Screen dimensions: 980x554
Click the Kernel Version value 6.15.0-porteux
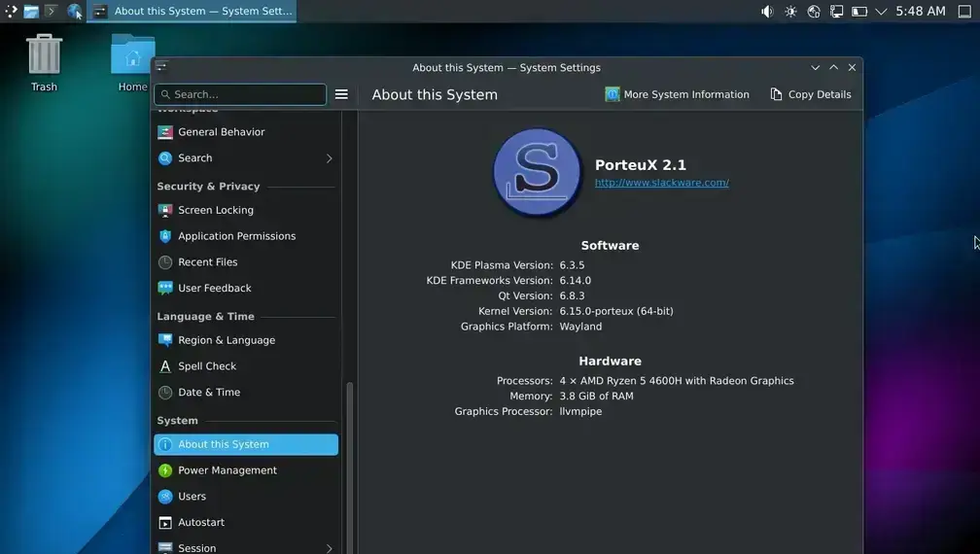[x=616, y=311]
